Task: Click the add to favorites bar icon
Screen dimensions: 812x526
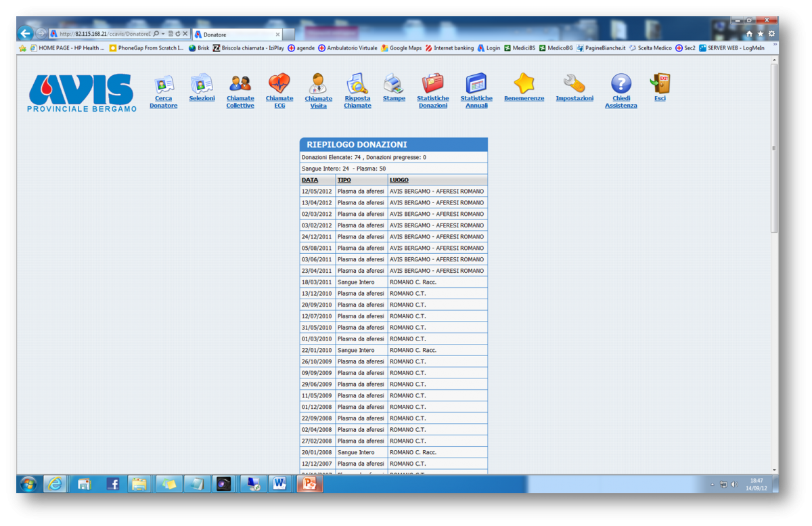Action: click(x=23, y=48)
